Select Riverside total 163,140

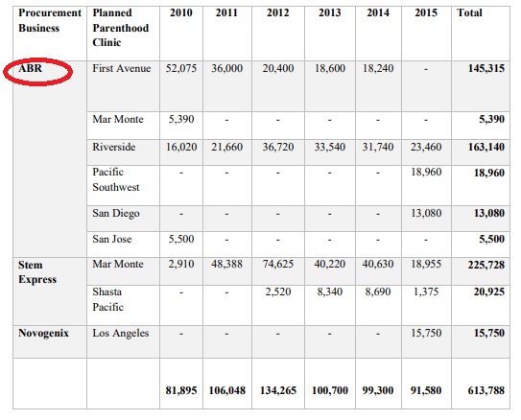486,147
